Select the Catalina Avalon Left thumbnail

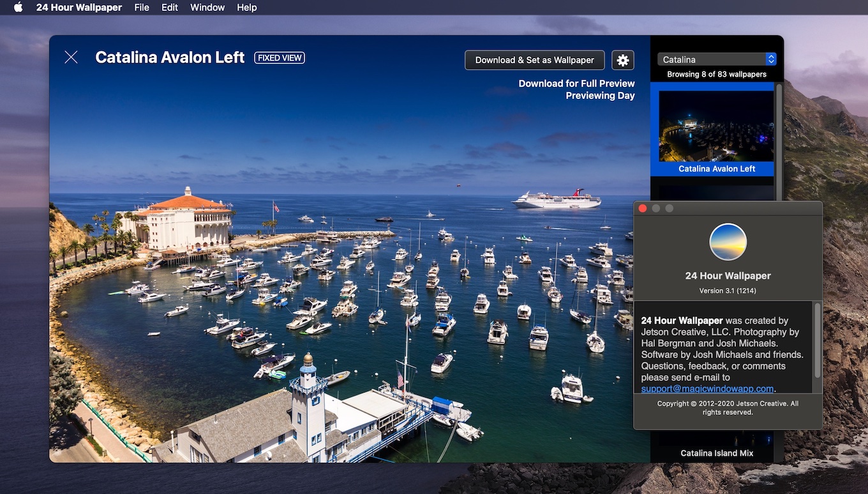(x=716, y=128)
